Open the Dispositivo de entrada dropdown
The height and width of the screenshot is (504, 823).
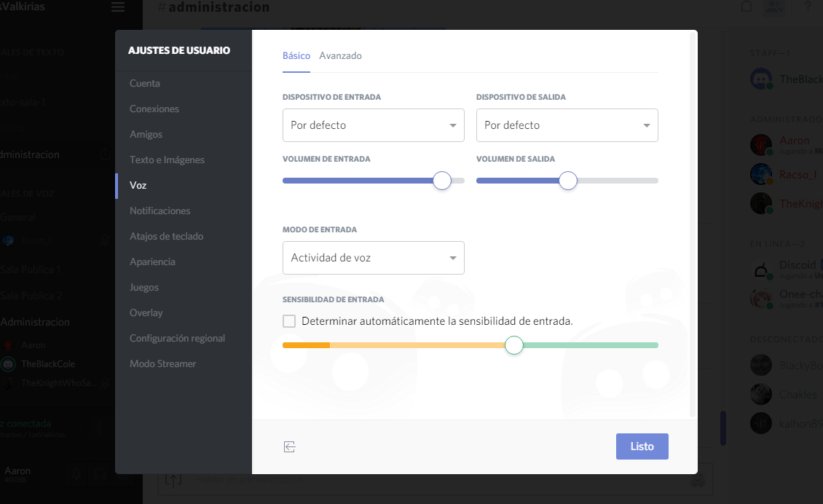pyautogui.click(x=373, y=125)
